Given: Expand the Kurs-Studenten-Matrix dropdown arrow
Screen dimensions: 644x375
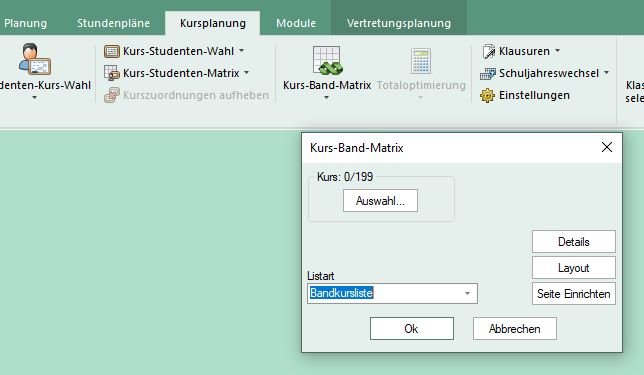Looking at the screenshot, I should [246, 73].
